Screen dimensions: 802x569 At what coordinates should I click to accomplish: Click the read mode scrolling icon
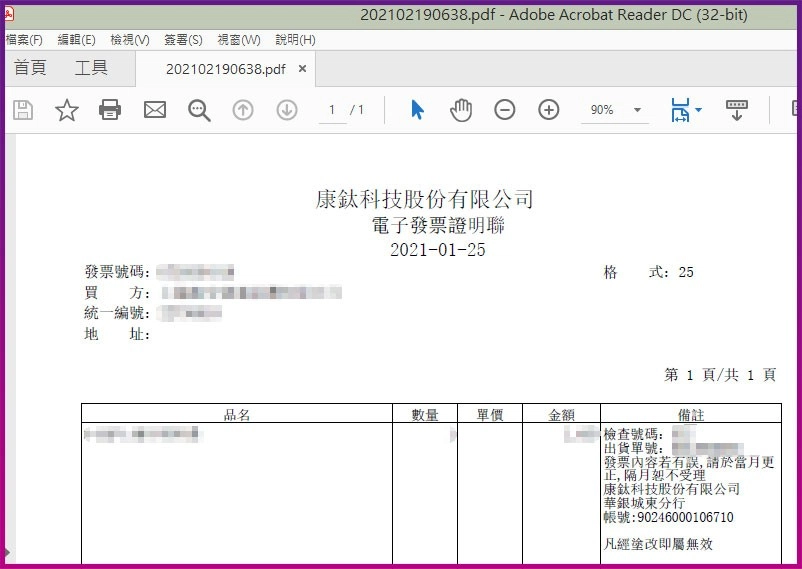(737, 110)
